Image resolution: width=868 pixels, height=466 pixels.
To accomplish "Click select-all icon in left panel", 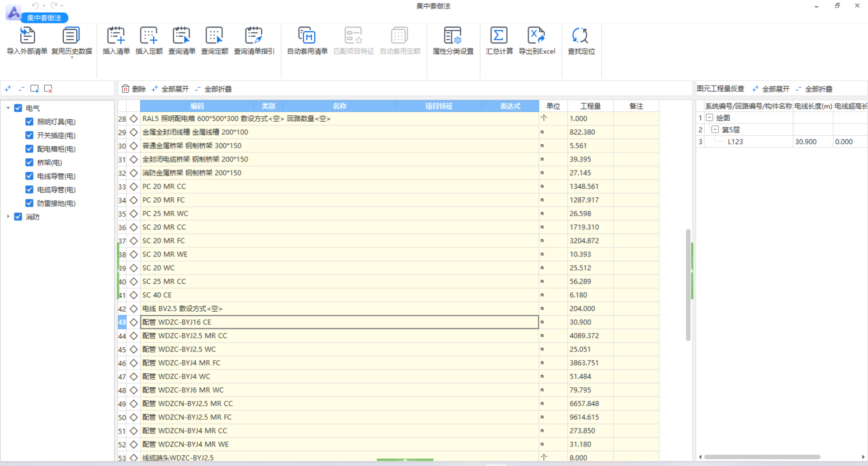I will pos(34,89).
